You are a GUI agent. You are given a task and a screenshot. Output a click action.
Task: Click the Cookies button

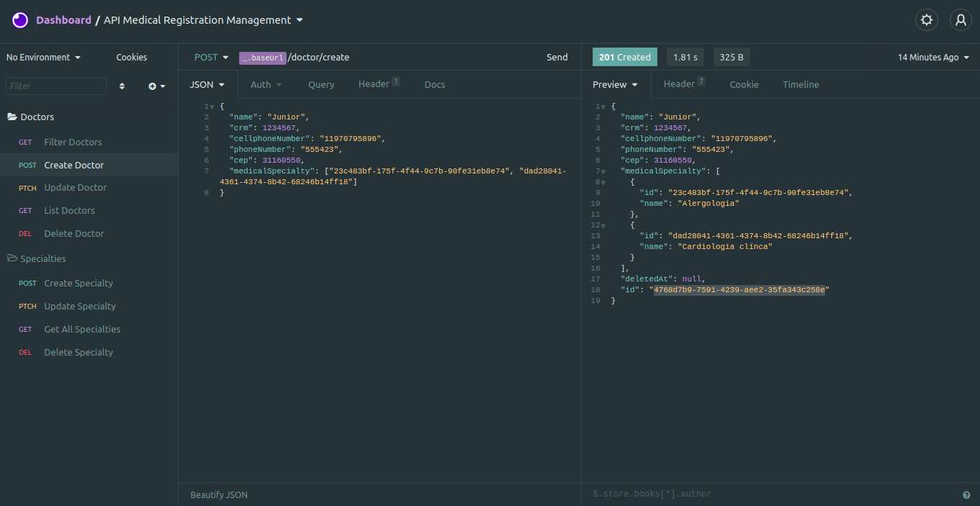(x=132, y=58)
